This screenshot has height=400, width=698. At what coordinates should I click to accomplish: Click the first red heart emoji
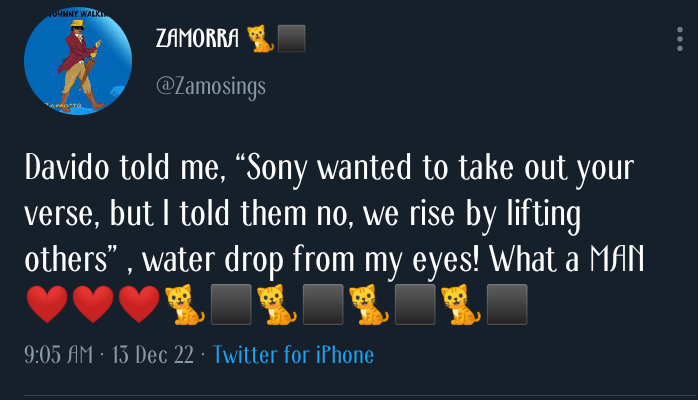(47, 305)
